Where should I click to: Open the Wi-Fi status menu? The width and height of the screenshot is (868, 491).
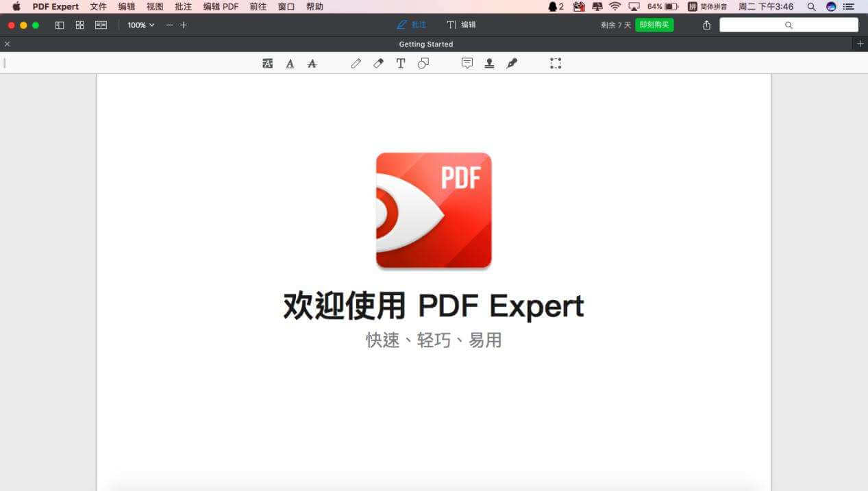click(x=615, y=6)
